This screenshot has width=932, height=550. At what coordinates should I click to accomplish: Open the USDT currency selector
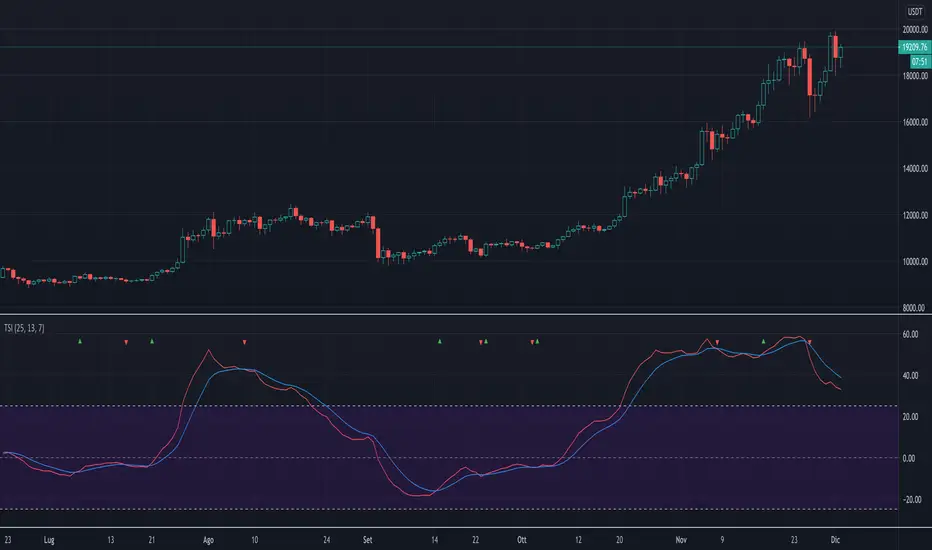tap(915, 12)
